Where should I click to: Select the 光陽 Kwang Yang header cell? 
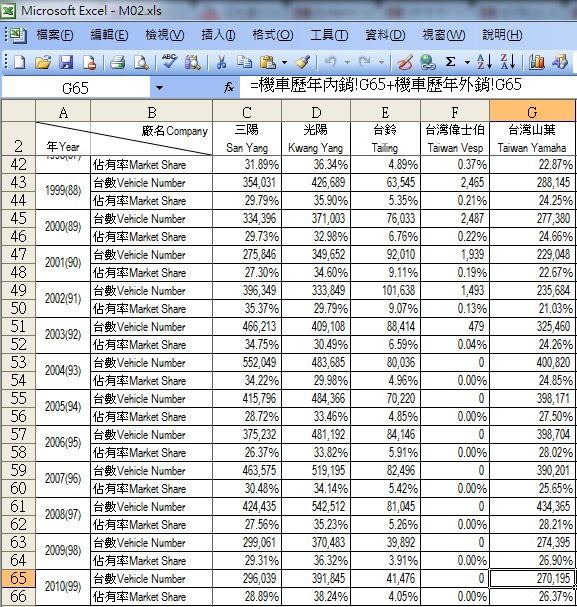316,139
